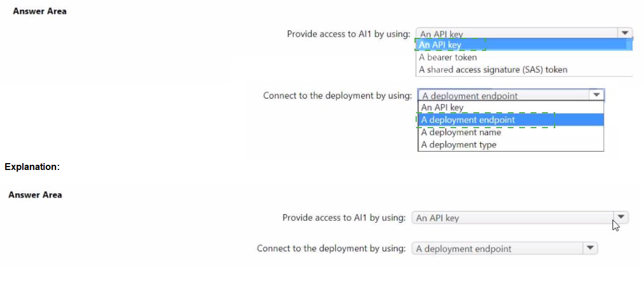644x281 pixels.
Task: Expand Explanation section's "An API key" dropdown arrow
Action: click(621, 217)
